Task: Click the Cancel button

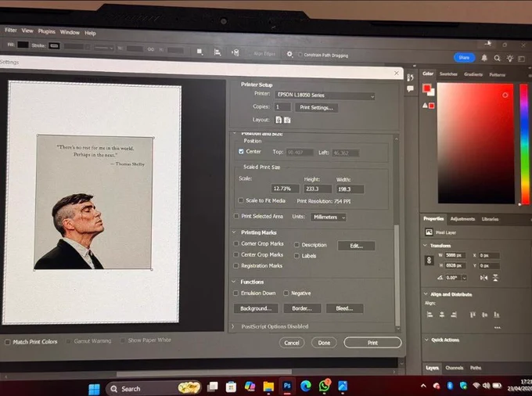Action: pos(292,343)
